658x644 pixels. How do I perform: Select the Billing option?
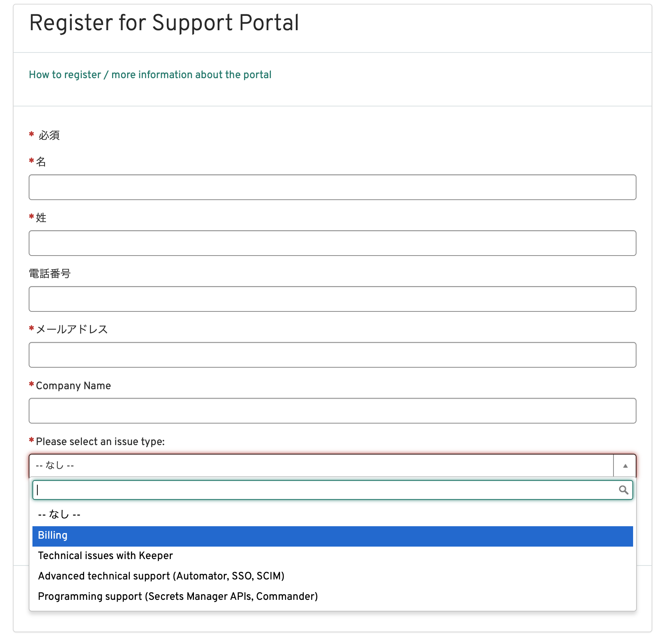(x=332, y=536)
